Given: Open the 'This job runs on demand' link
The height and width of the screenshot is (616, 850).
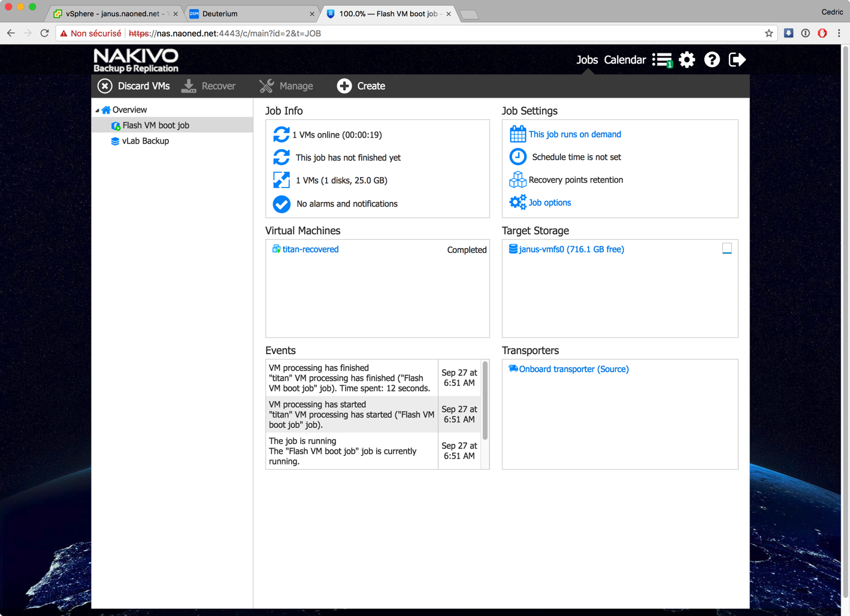Looking at the screenshot, I should [575, 134].
